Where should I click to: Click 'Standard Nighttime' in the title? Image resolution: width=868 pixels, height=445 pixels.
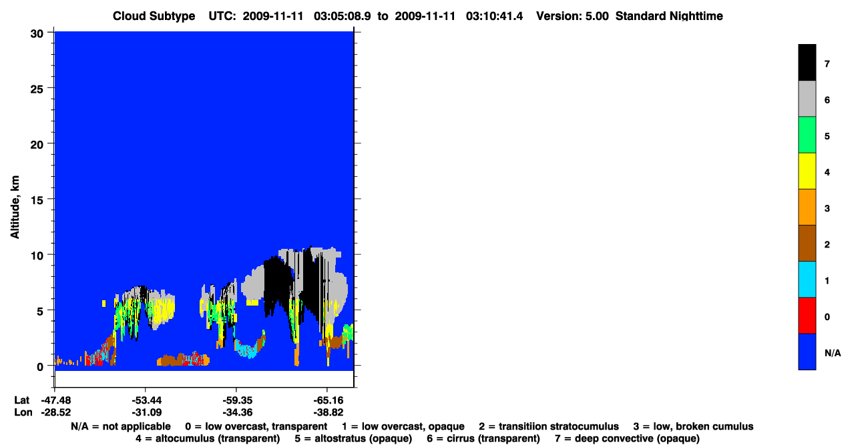tap(669, 16)
